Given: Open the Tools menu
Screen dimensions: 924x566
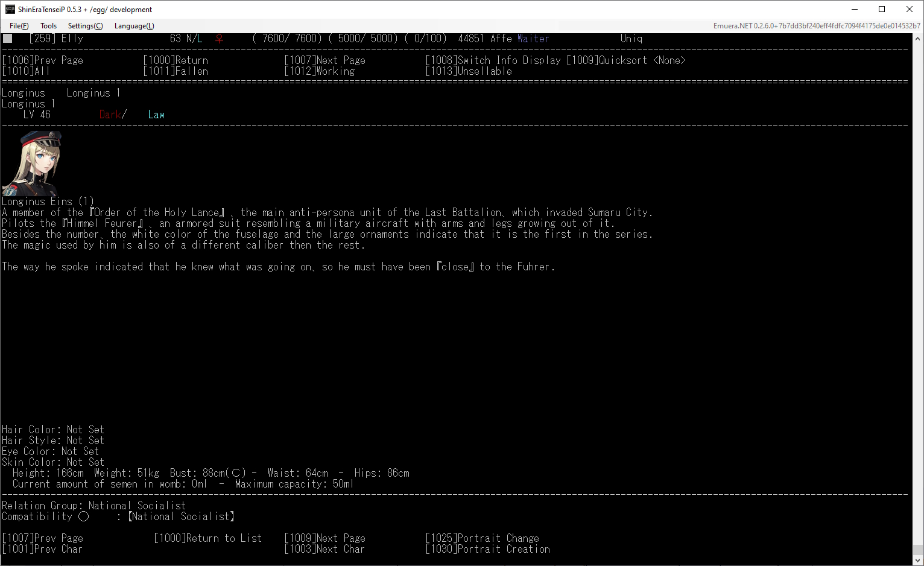Looking at the screenshot, I should (x=48, y=26).
